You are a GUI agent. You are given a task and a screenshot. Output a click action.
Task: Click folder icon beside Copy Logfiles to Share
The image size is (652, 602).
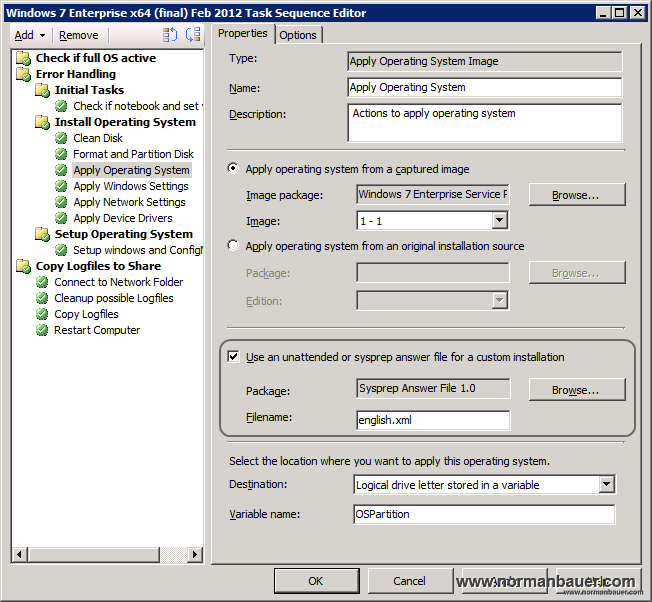pos(23,266)
